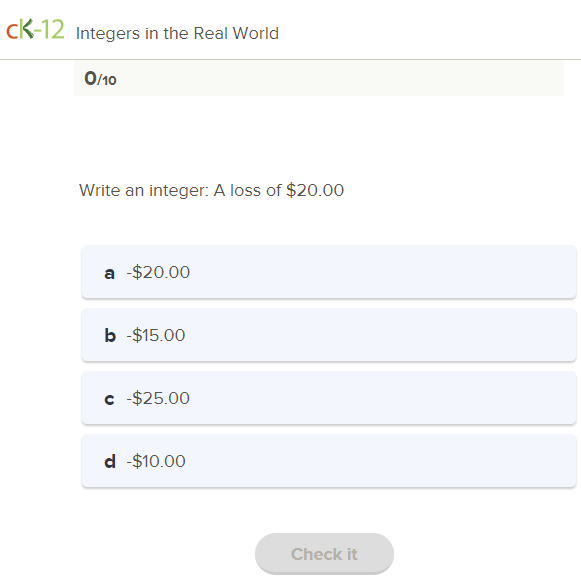Click the empty progress bar strip
This screenshot has height=578, width=581.
(x=319, y=79)
